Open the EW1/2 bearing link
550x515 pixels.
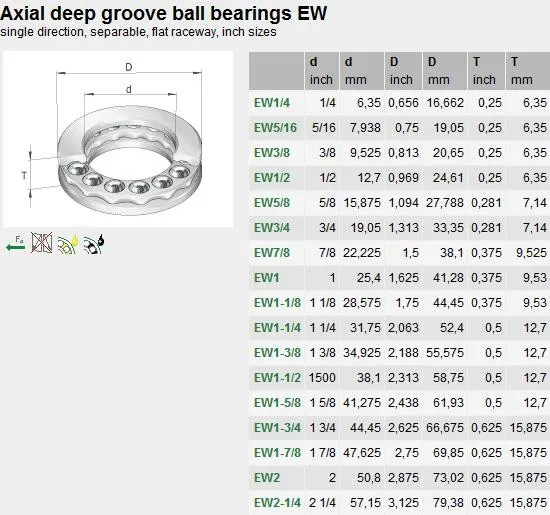(x=272, y=178)
